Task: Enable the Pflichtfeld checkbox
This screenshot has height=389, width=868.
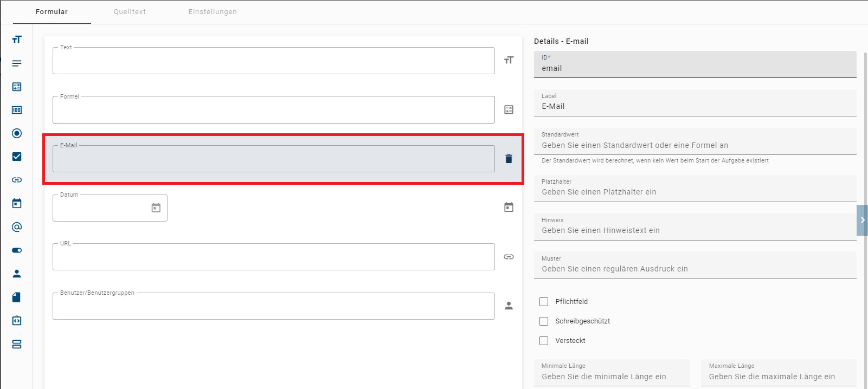Action: 544,302
